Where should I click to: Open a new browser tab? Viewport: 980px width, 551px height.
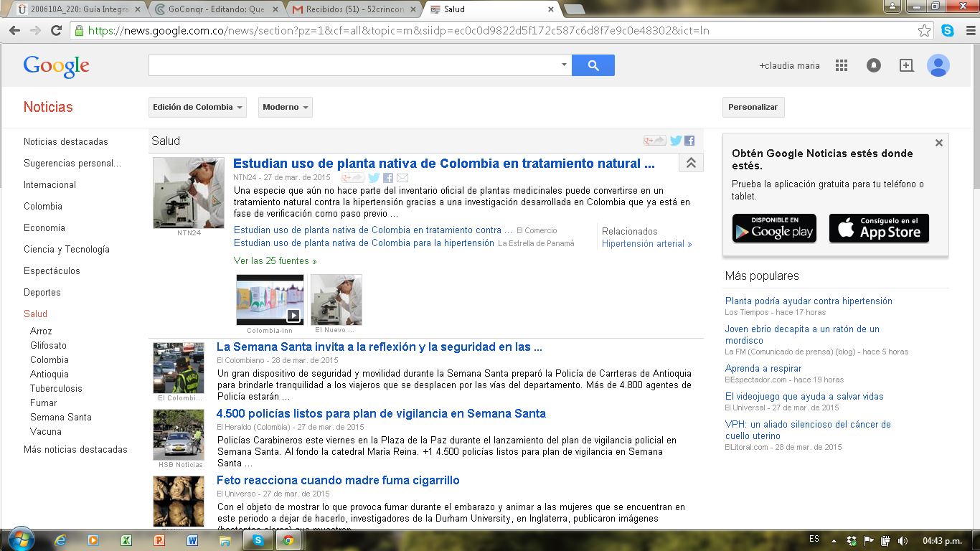[574, 9]
